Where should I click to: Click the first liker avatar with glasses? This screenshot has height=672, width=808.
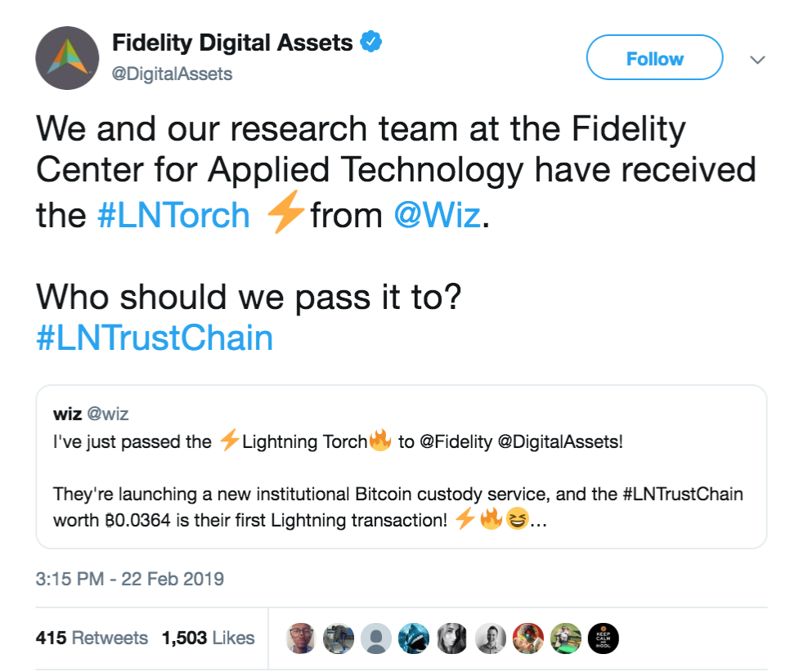coord(300,638)
